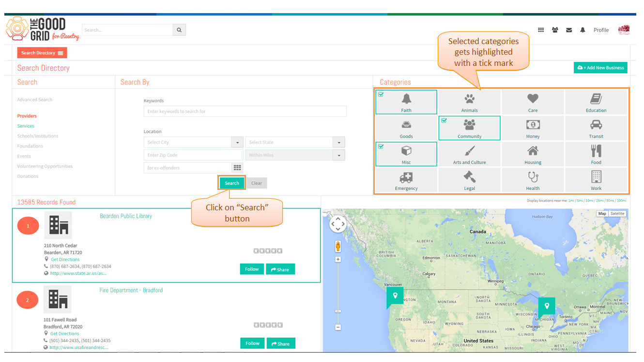
Task: Uncheck the Faith category
Action: (406, 102)
